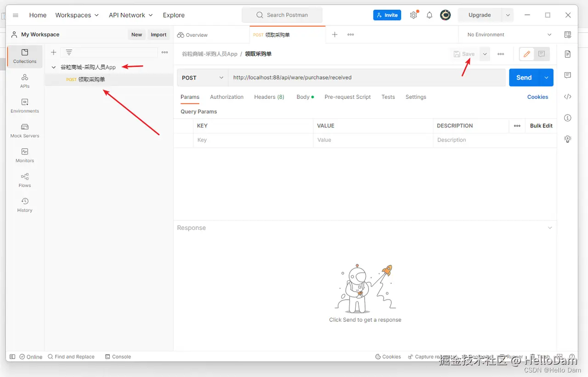The width and height of the screenshot is (588, 377).
Task: Open the hamburger main menu
Action: tap(16, 15)
